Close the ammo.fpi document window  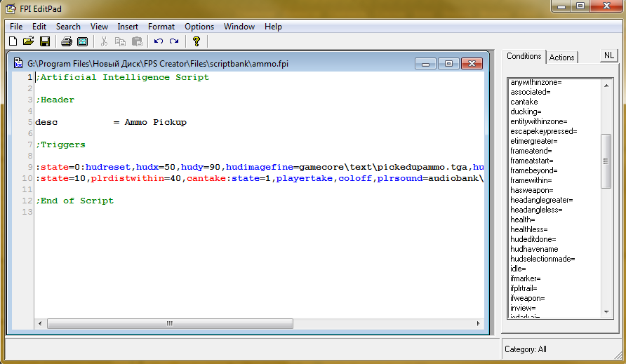tap(472, 64)
